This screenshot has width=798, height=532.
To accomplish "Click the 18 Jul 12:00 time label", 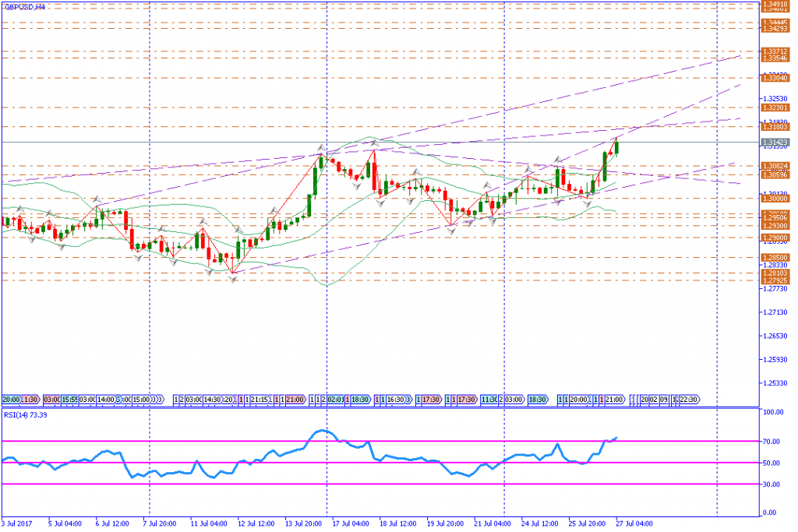I will (398, 524).
